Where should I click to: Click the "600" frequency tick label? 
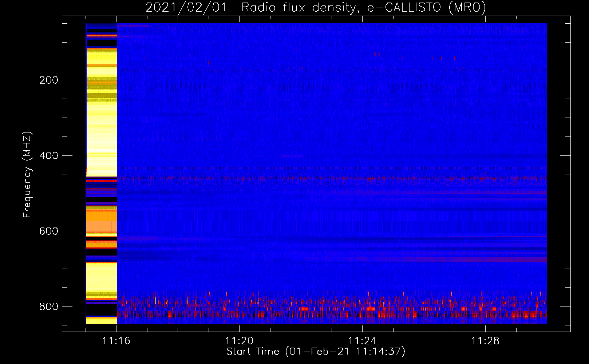point(49,231)
